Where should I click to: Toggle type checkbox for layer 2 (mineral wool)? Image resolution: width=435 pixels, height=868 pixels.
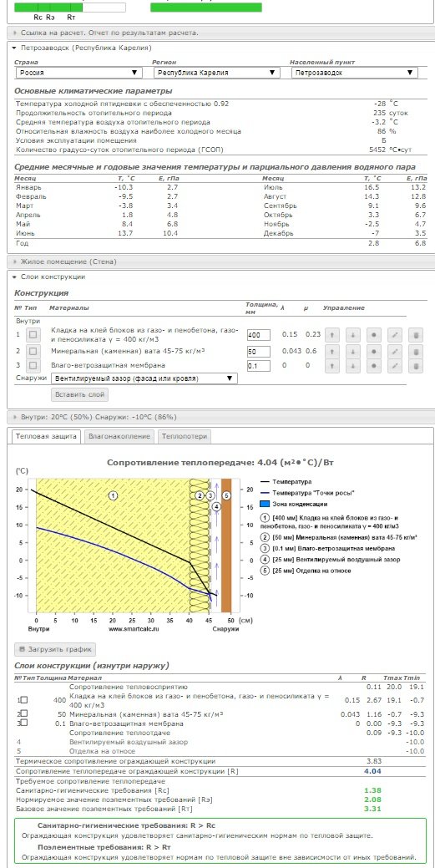pyautogui.click(x=33, y=351)
